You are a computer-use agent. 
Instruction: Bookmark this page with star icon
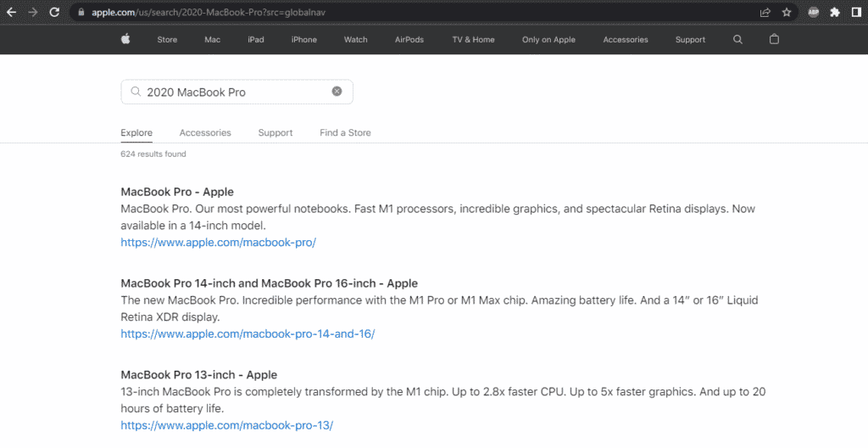[787, 12]
